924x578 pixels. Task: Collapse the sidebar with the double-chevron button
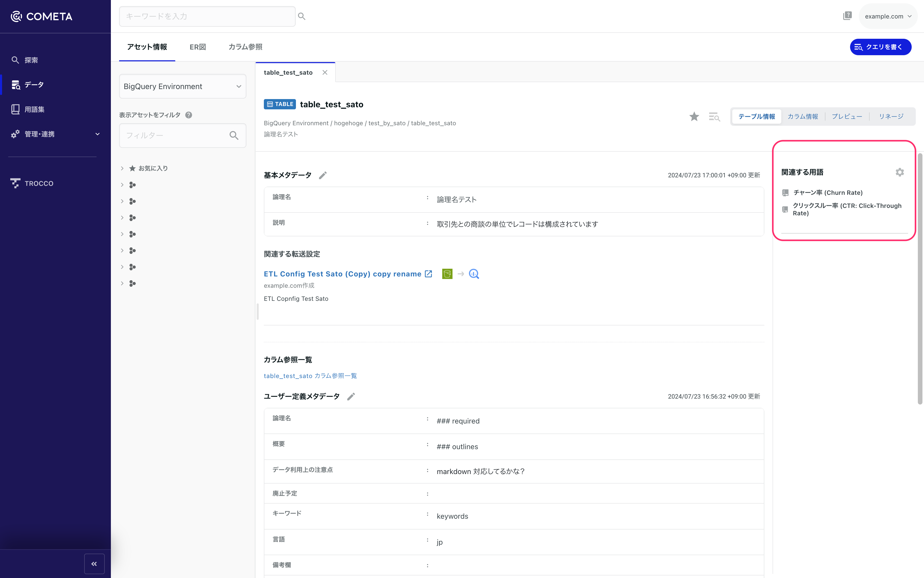point(94,564)
